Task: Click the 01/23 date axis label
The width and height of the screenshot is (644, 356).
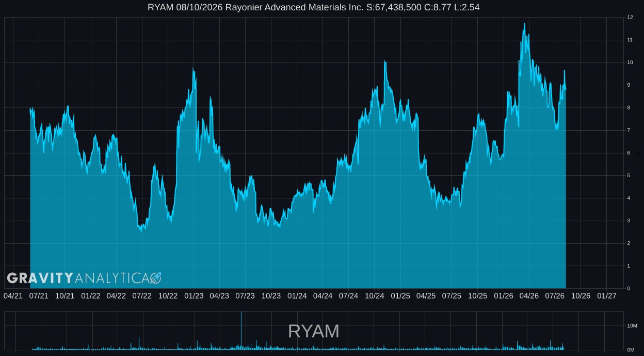Action: pos(194,296)
